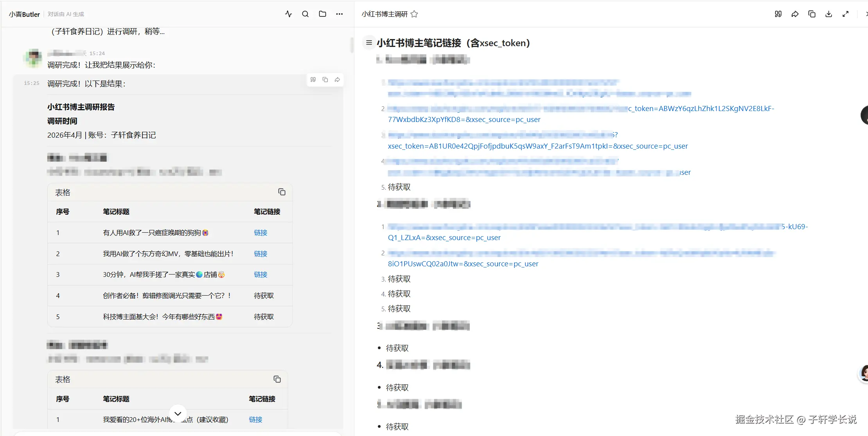Copy the first 表格 table

point(282,192)
